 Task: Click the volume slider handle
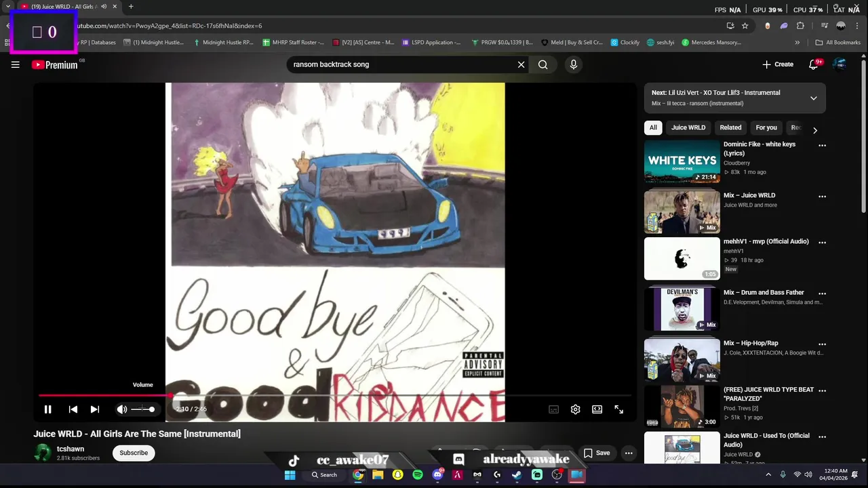[152, 409]
